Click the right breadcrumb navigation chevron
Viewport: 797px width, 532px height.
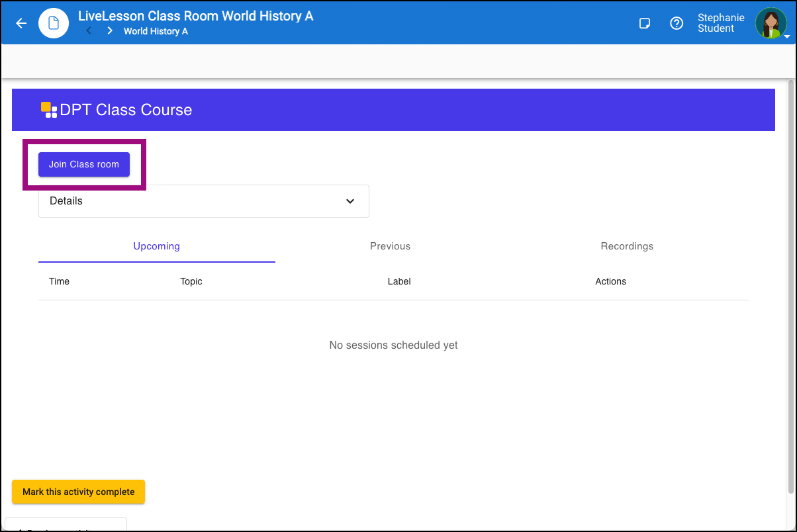109,30
